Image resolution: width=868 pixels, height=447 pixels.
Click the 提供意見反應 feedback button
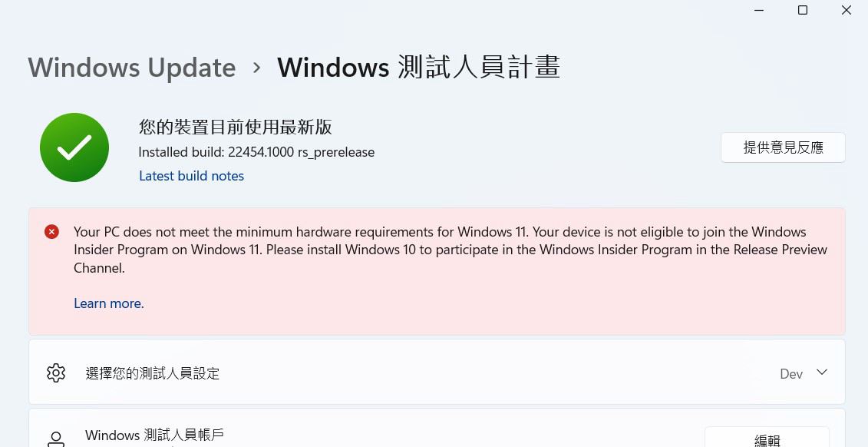[783, 147]
